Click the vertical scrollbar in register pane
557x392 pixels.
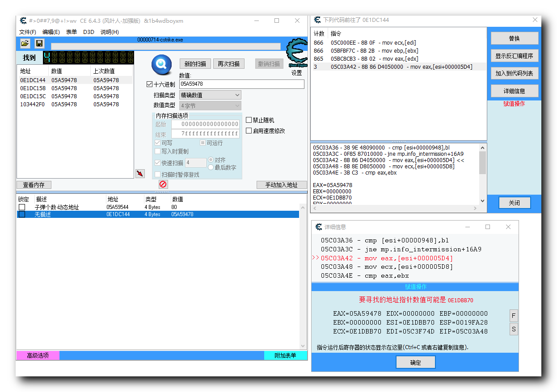click(482, 174)
